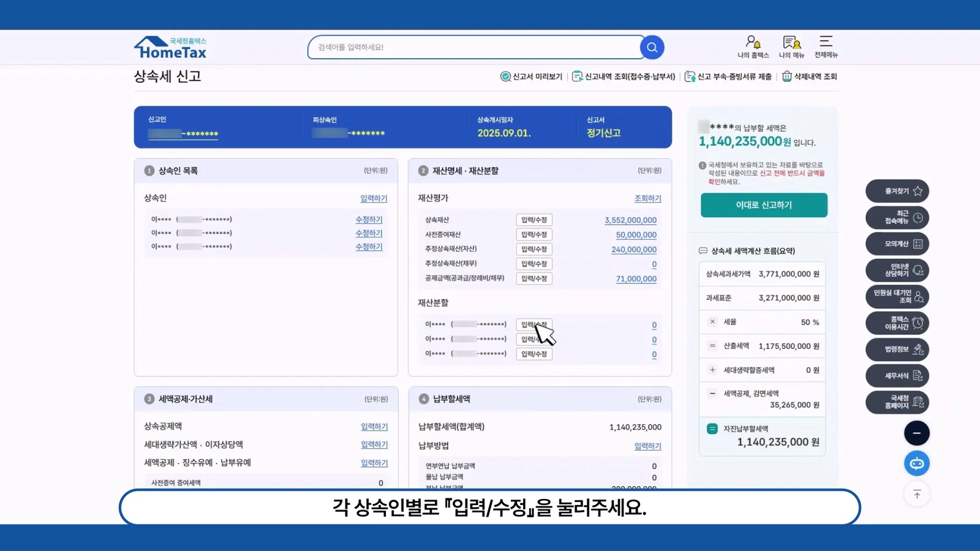
Task: Open 국세청 홈페이지 shortcut
Action: [897, 402]
